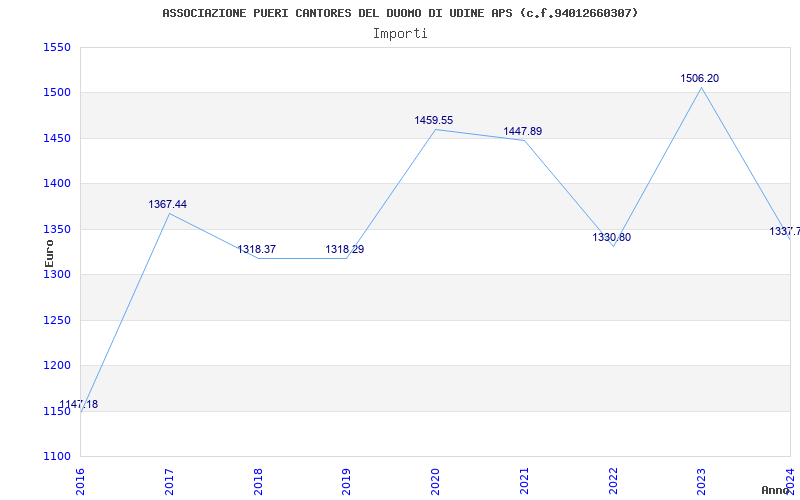
Task: Click the 2020 year axis label
Action: pyautogui.click(x=435, y=479)
